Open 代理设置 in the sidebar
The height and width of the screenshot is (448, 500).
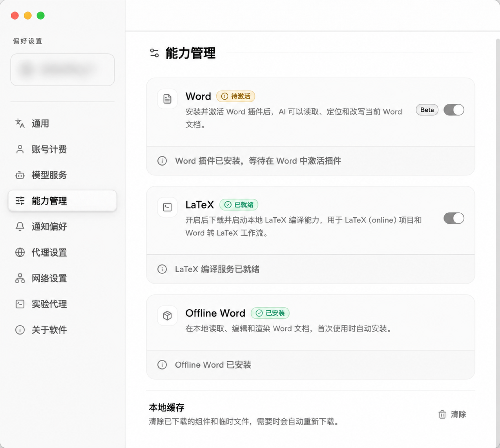point(62,252)
